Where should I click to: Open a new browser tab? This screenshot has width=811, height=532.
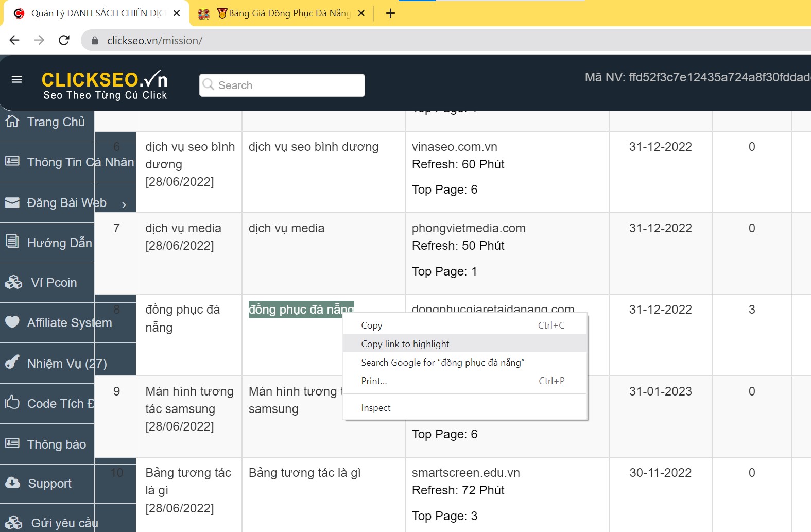390,13
